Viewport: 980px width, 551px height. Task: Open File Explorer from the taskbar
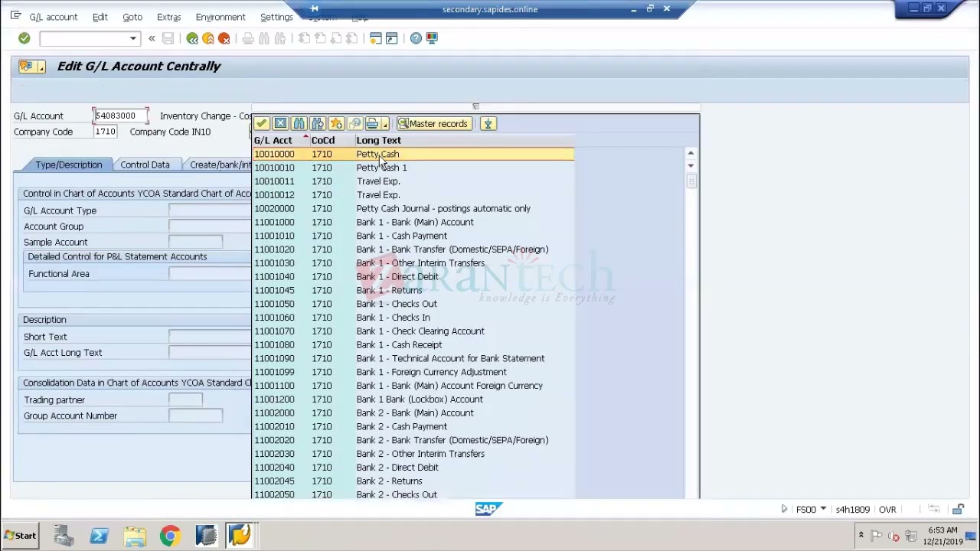click(135, 536)
